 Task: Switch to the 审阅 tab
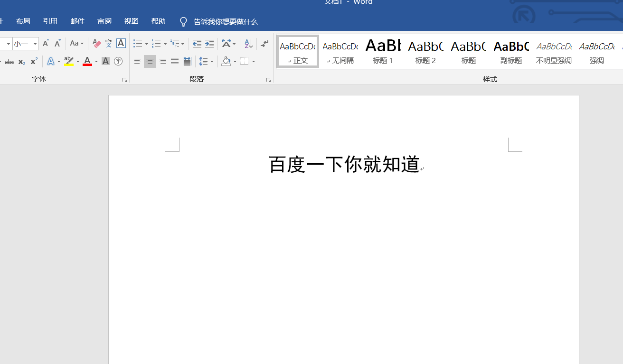(104, 21)
